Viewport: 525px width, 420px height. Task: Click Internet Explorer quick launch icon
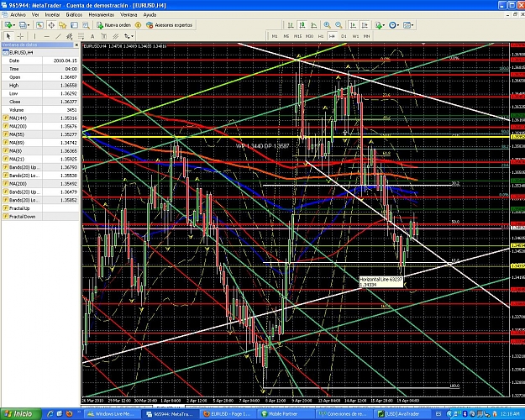50,414
